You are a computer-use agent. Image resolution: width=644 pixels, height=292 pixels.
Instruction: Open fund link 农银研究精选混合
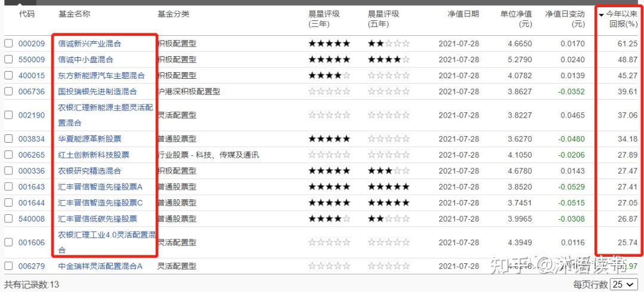(x=89, y=171)
